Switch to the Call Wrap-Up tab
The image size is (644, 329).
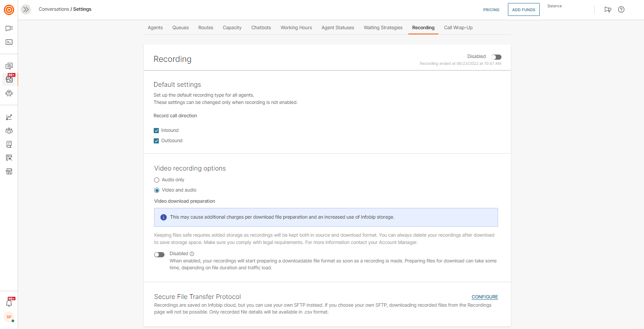point(458,27)
